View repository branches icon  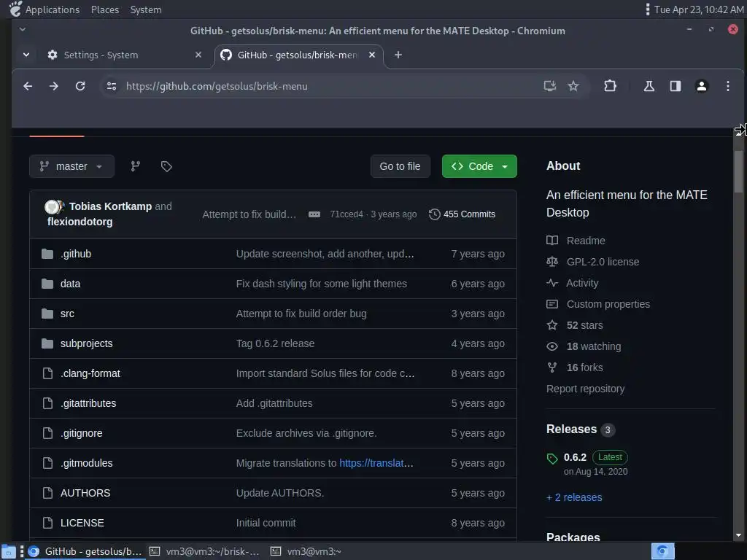(x=135, y=166)
